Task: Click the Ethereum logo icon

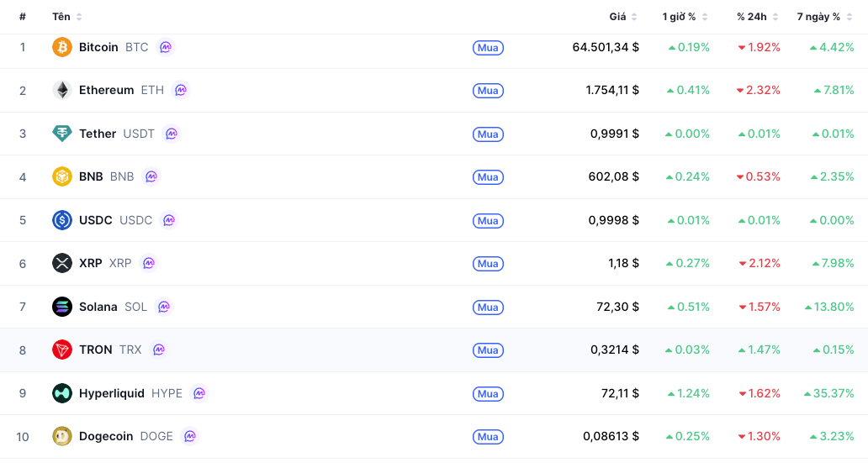Action: pyautogui.click(x=62, y=90)
